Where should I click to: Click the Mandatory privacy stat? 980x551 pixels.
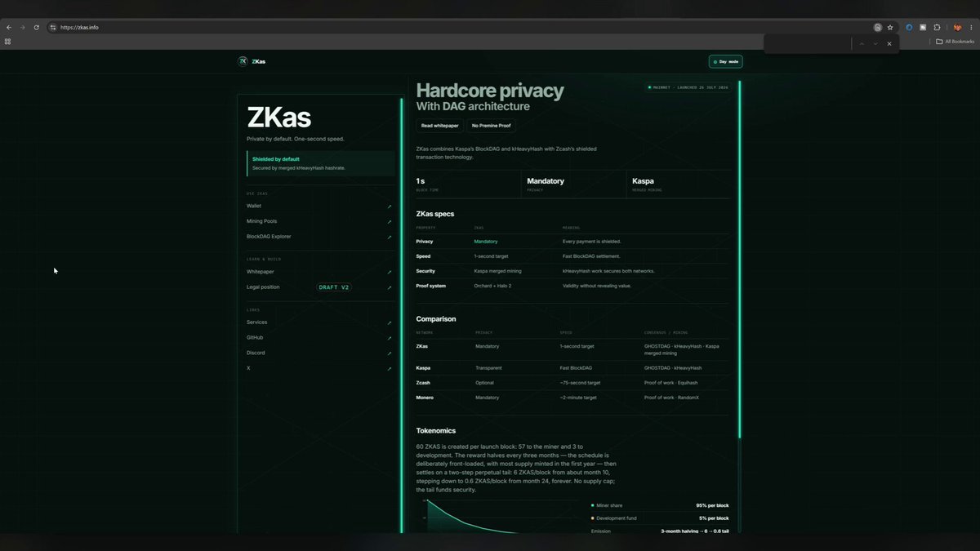(573, 184)
